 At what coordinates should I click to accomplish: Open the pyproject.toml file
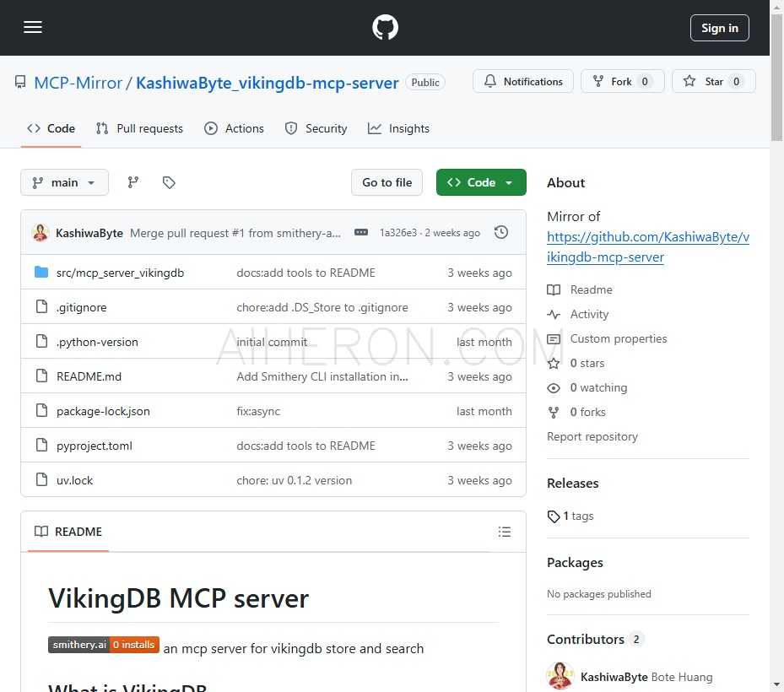click(95, 446)
